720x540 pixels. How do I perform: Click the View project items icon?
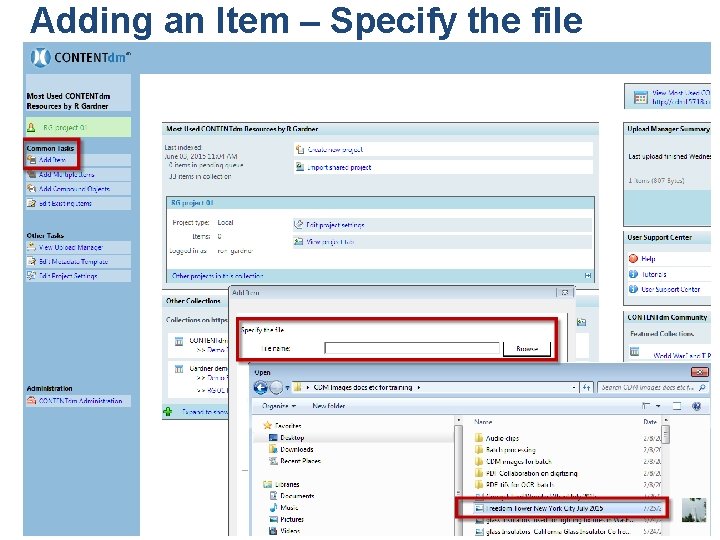click(x=298, y=242)
